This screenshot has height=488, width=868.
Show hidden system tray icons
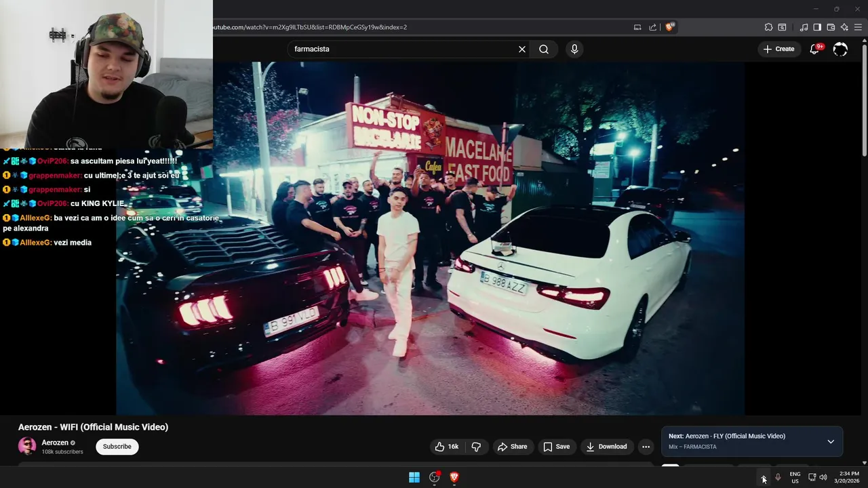pyautogui.click(x=764, y=477)
